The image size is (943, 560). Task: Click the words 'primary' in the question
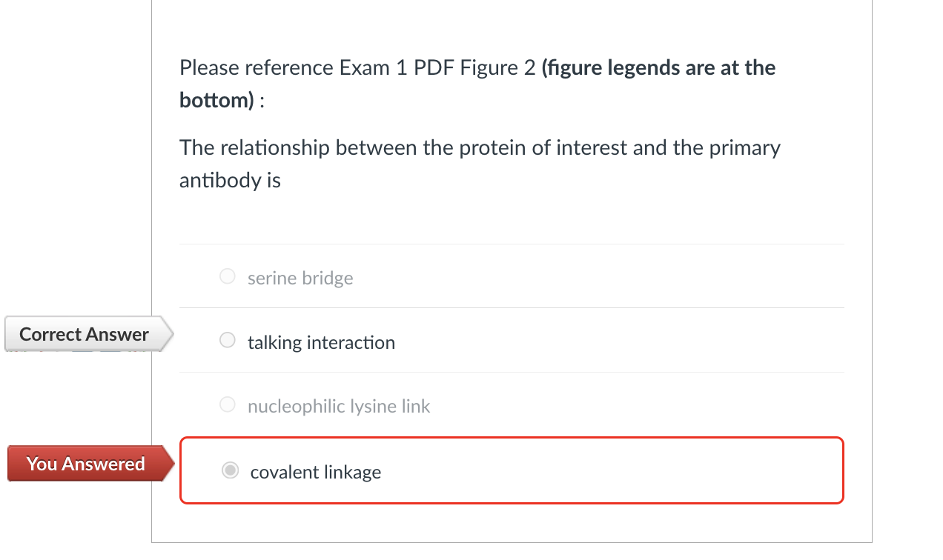[x=744, y=148]
